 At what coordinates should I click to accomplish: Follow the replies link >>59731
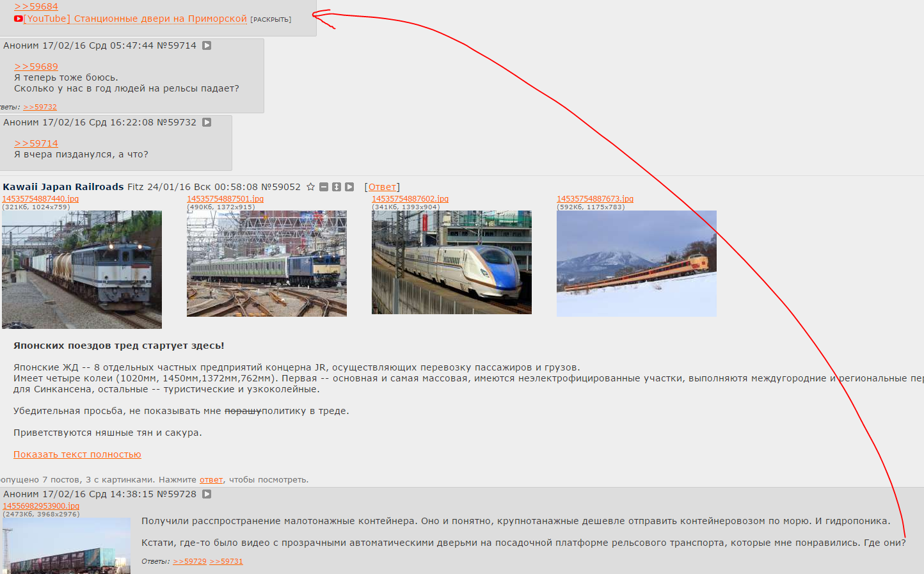click(226, 561)
